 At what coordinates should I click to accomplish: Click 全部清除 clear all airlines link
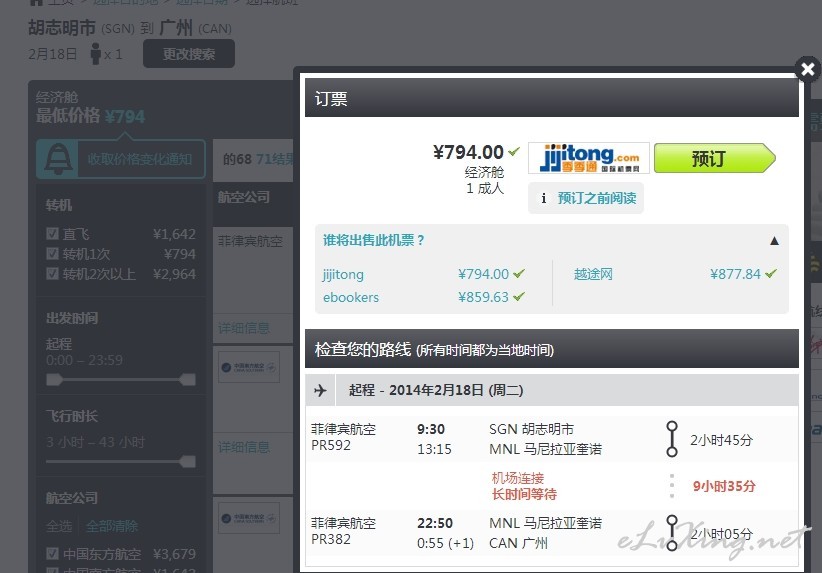click(x=112, y=526)
